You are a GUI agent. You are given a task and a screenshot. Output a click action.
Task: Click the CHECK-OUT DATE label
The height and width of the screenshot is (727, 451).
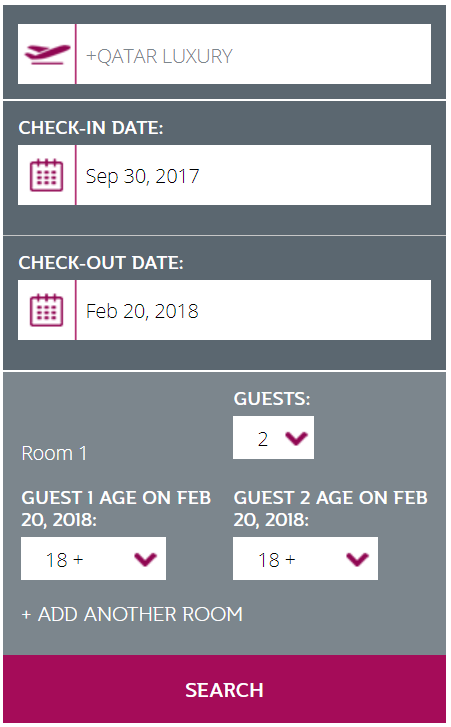(x=101, y=262)
